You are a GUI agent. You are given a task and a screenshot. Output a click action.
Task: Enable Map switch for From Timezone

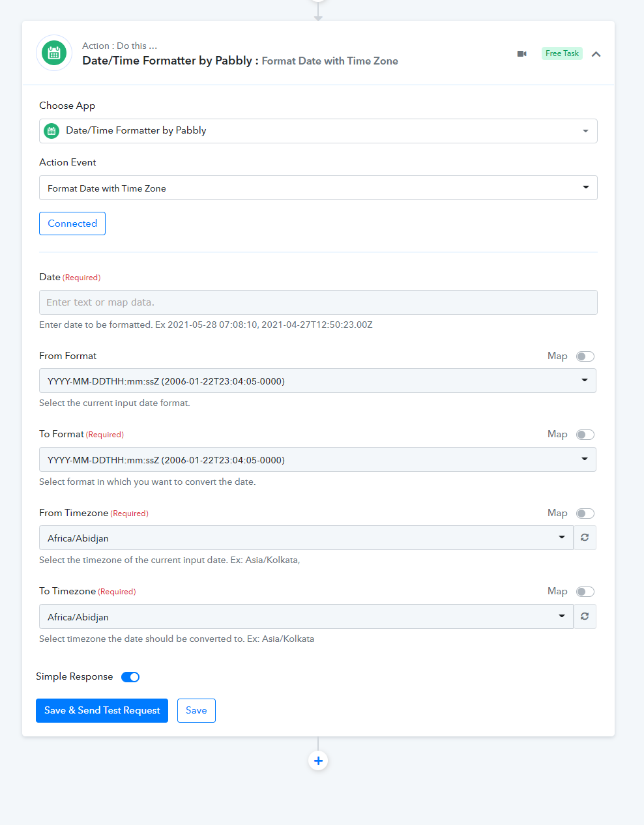[585, 514]
